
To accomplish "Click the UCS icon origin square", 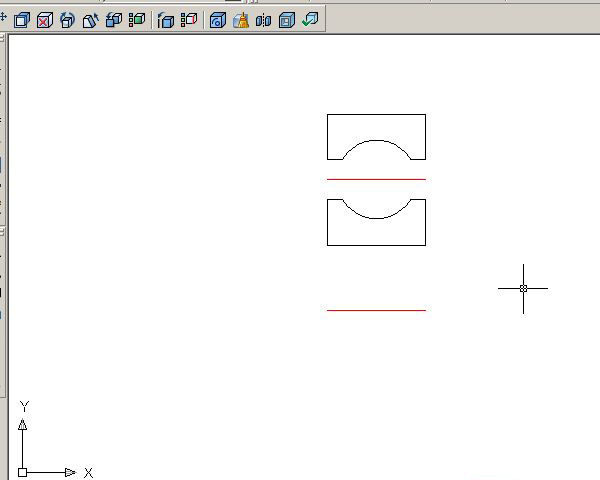I will (22, 472).
